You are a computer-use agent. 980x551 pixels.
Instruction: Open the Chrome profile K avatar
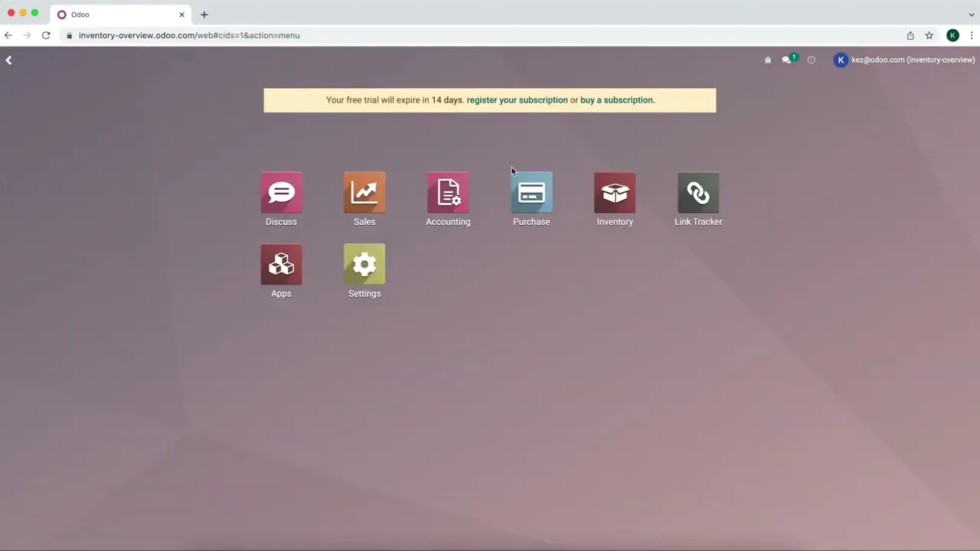click(952, 35)
